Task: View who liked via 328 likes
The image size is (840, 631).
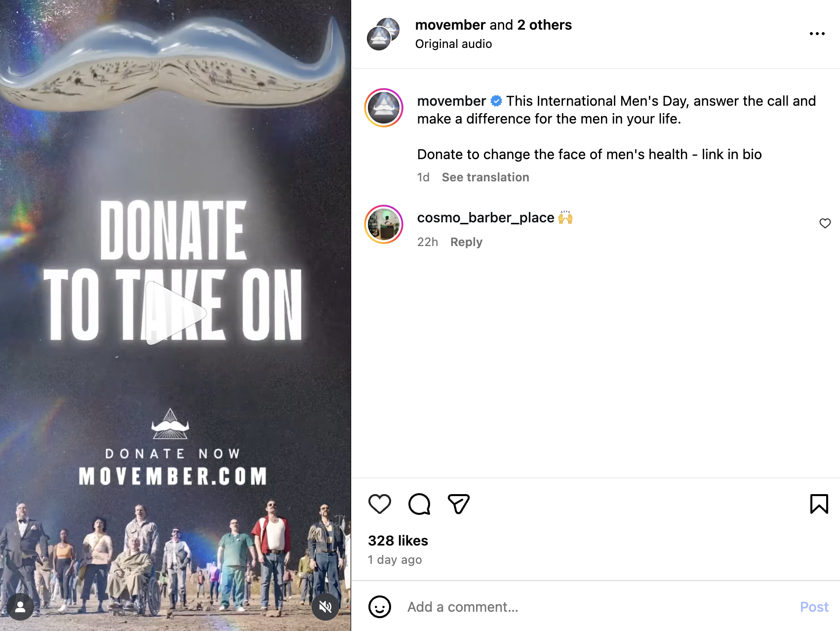Action: (x=398, y=541)
